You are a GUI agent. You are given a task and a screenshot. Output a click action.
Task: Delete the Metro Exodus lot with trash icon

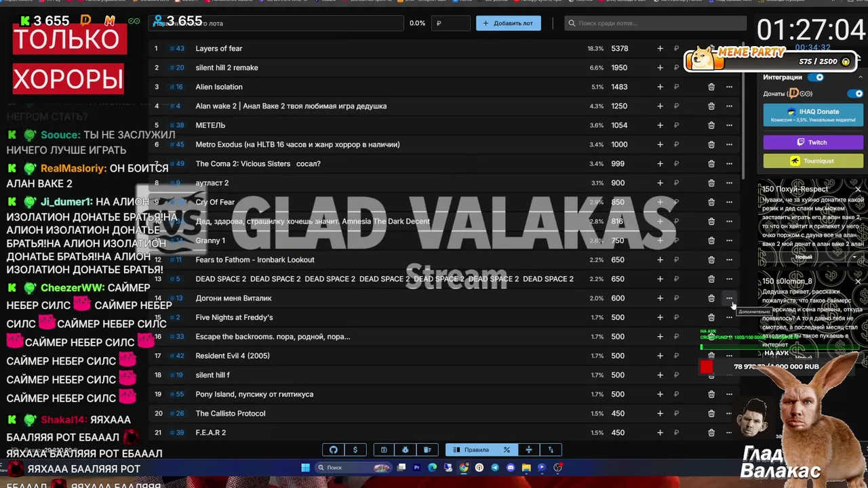[711, 144]
